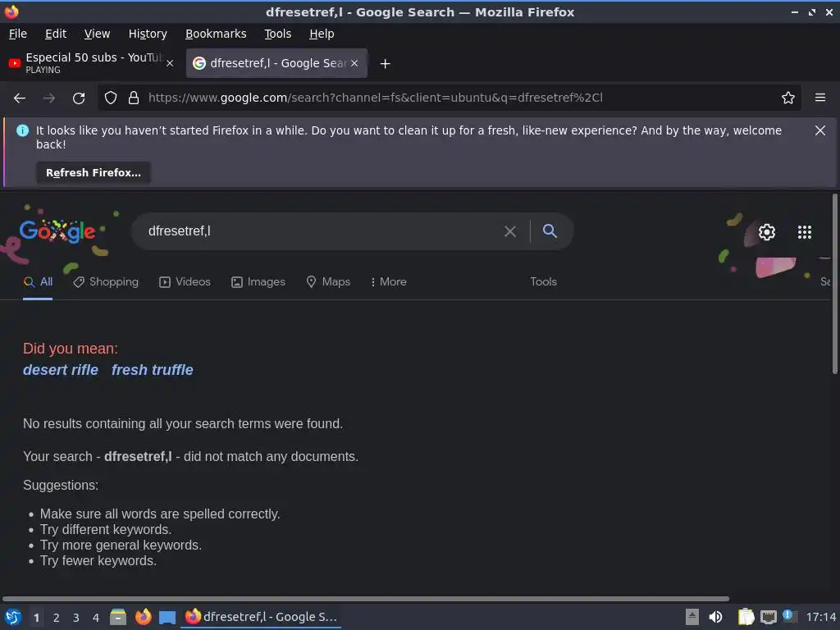Click the network monitor tray icon
Viewport: 840px width, 630px height.
tap(768, 618)
